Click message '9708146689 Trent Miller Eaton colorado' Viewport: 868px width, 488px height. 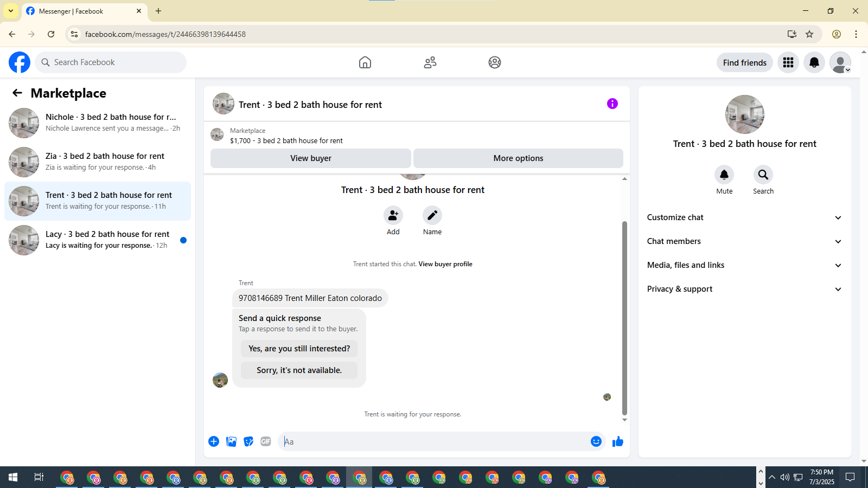(x=310, y=298)
